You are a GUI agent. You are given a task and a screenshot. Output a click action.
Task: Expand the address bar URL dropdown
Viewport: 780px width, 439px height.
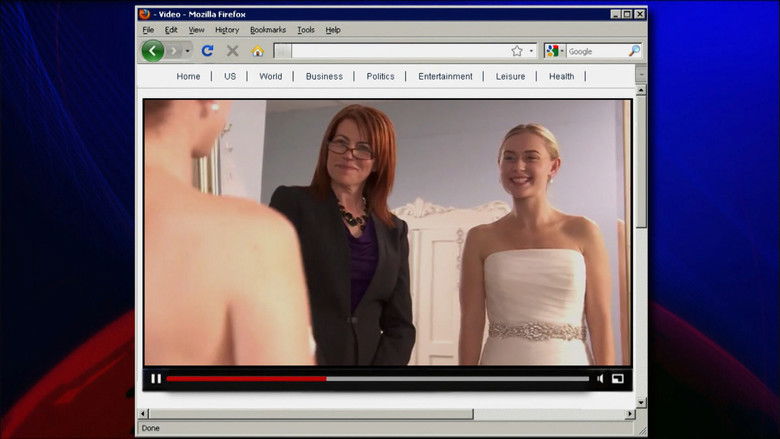point(531,51)
